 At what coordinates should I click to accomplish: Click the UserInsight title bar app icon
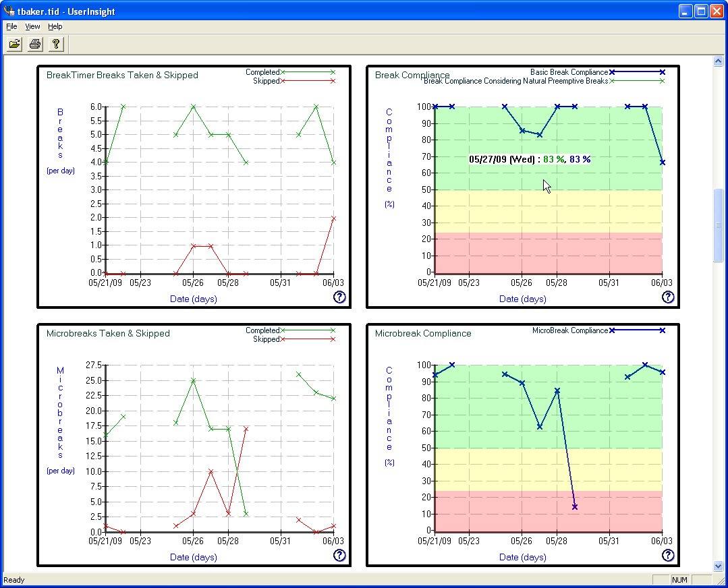[9, 10]
